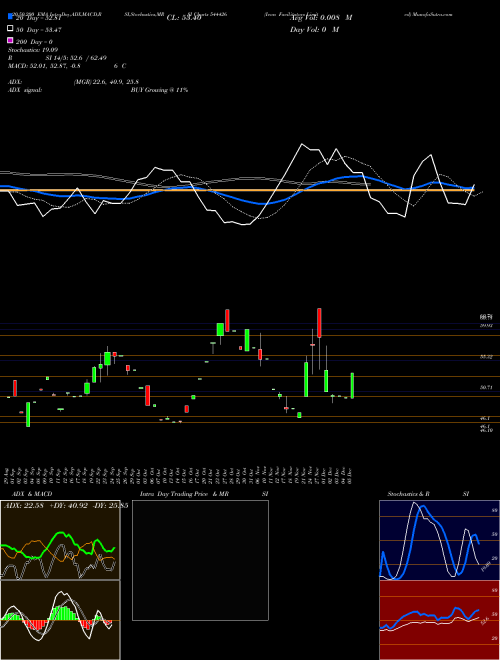Click the 'SI 14/3: 52.6 / 62.49' value
The width and height of the screenshot is (500, 660).
coord(76,58)
